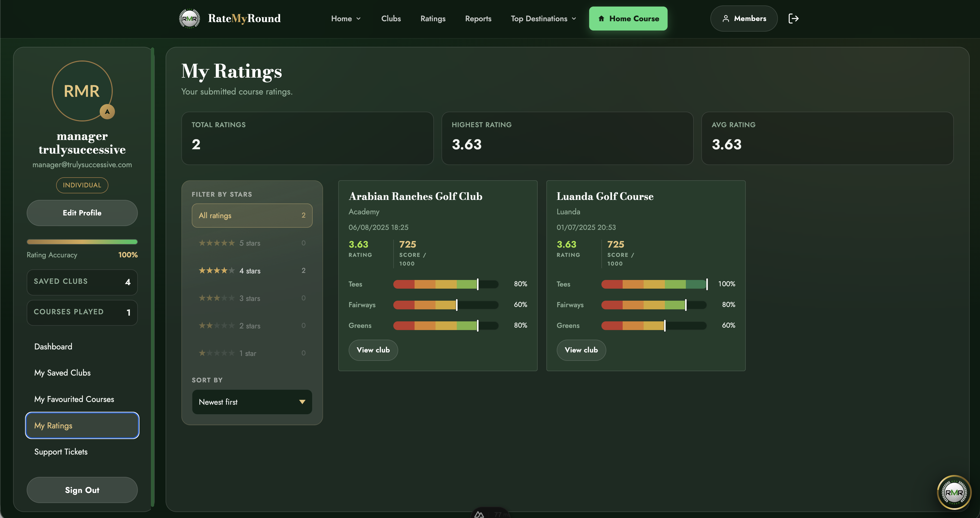Click the RMR profile avatar circle

[x=82, y=91]
